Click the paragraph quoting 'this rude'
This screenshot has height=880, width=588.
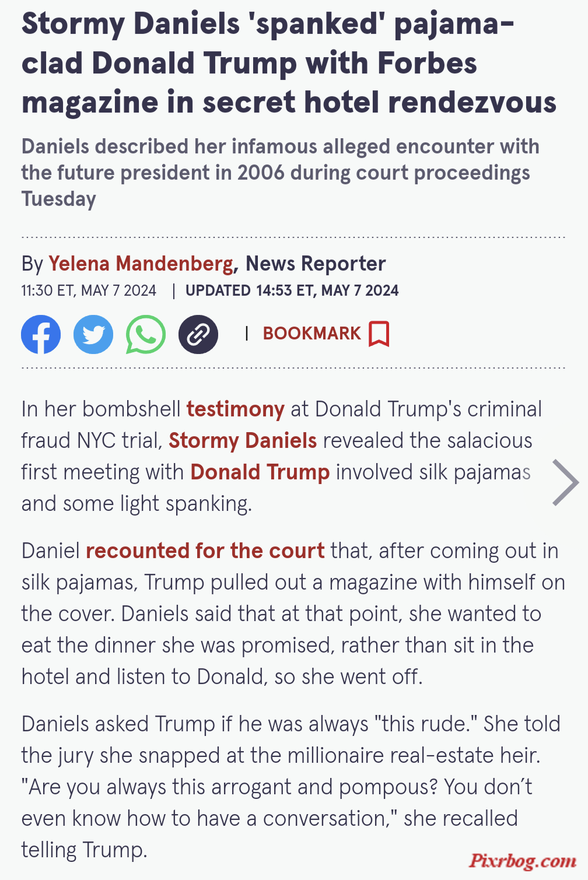point(291,787)
